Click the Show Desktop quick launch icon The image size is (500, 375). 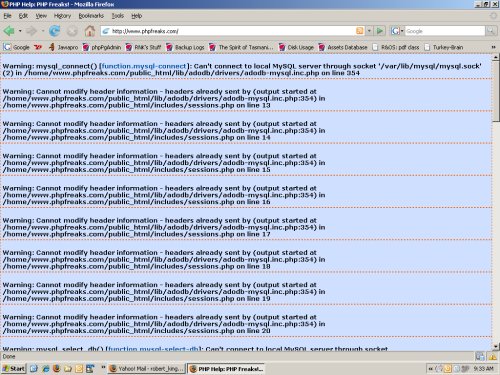click(34, 369)
